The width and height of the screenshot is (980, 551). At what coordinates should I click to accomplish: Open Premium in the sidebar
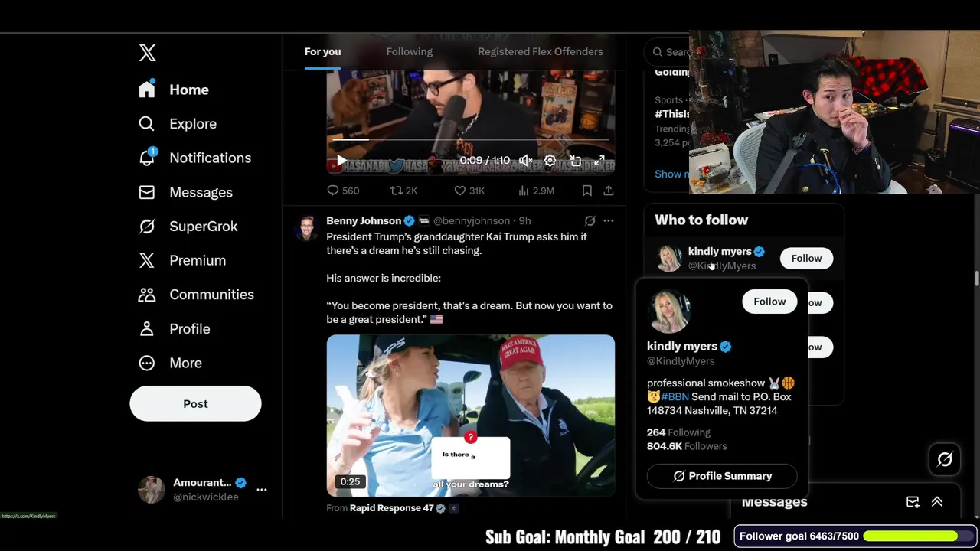click(x=183, y=260)
